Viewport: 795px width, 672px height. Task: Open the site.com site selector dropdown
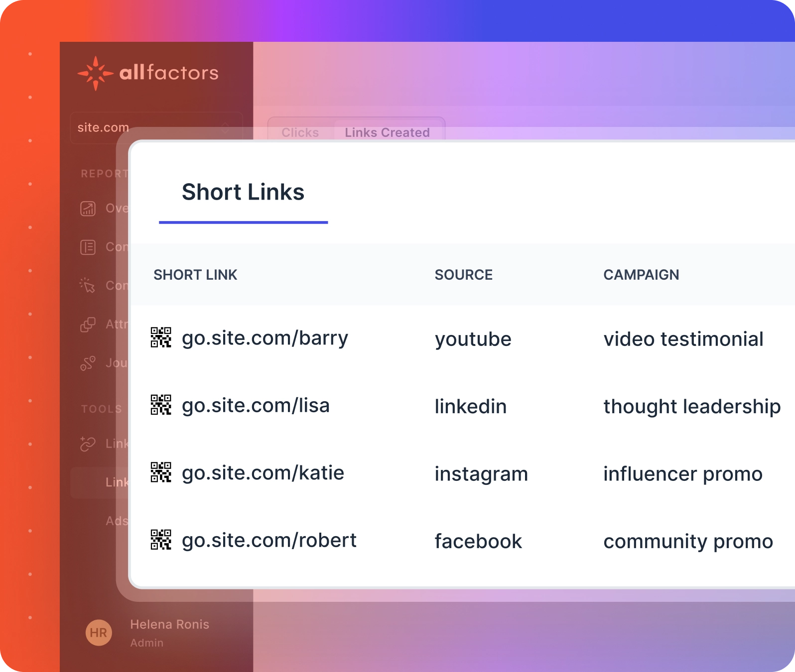(x=156, y=128)
